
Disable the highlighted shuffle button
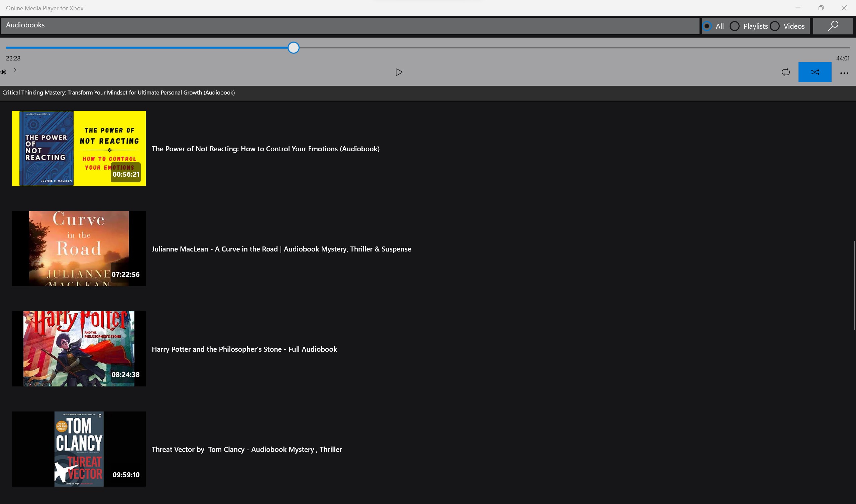tap(815, 72)
